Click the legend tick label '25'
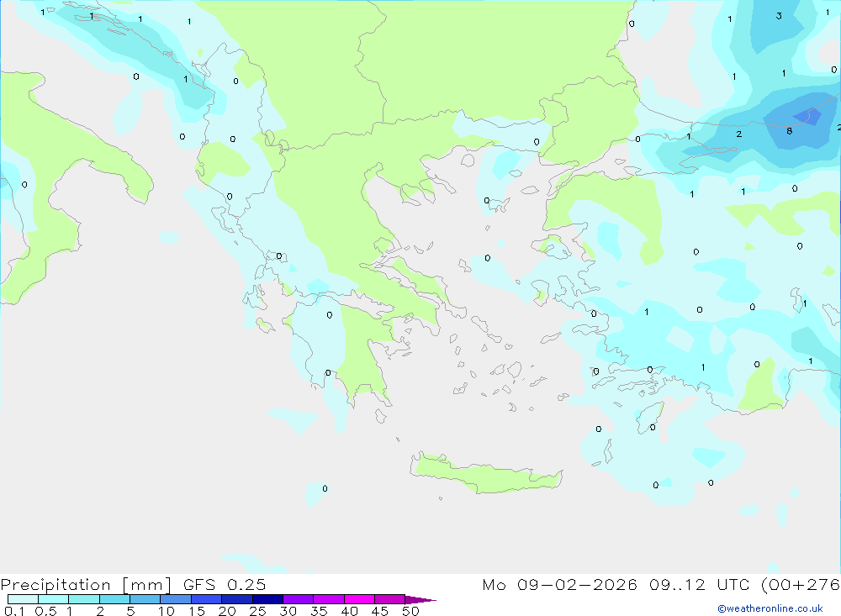 258,611
